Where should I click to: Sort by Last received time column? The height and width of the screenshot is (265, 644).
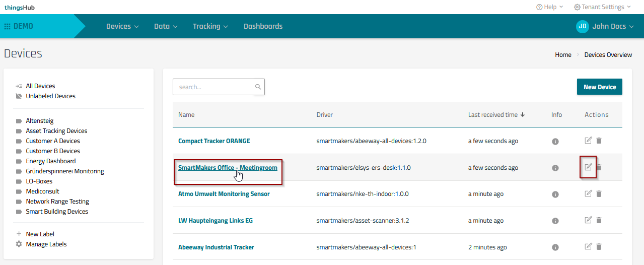click(x=496, y=115)
